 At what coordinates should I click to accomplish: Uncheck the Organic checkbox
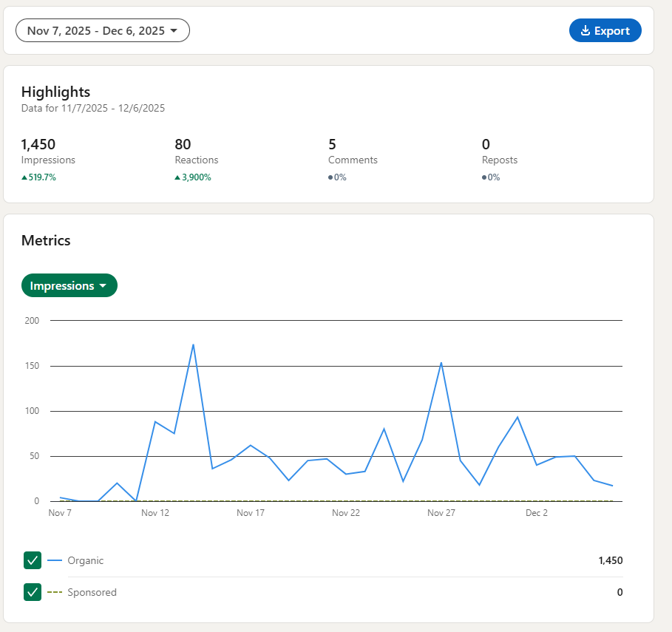pos(33,560)
